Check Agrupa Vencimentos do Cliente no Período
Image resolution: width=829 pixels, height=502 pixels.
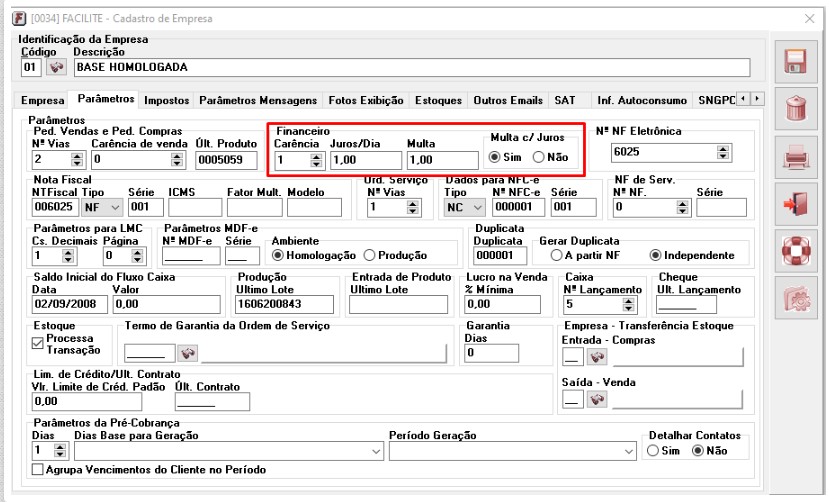click(38, 469)
